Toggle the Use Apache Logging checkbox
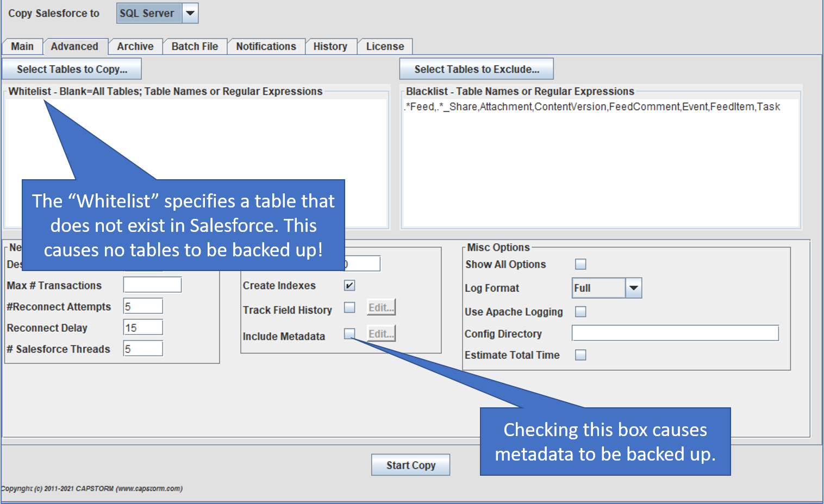 click(580, 312)
